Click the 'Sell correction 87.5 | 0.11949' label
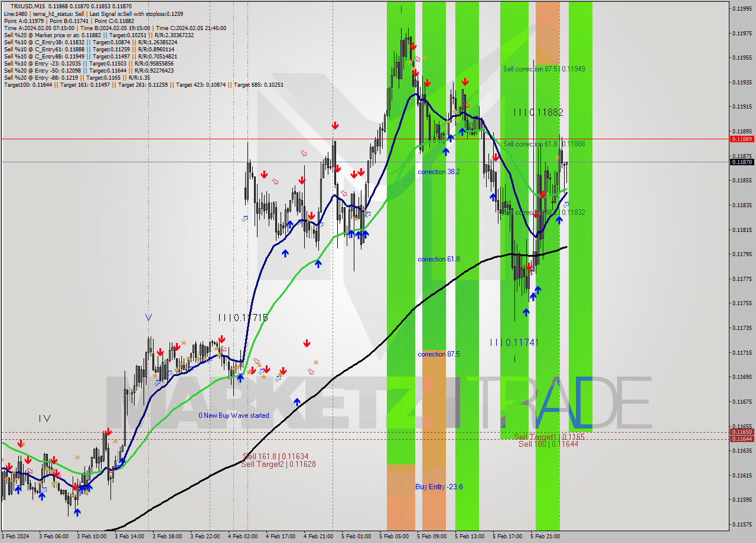This screenshot has height=543, width=756. point(544,69)
